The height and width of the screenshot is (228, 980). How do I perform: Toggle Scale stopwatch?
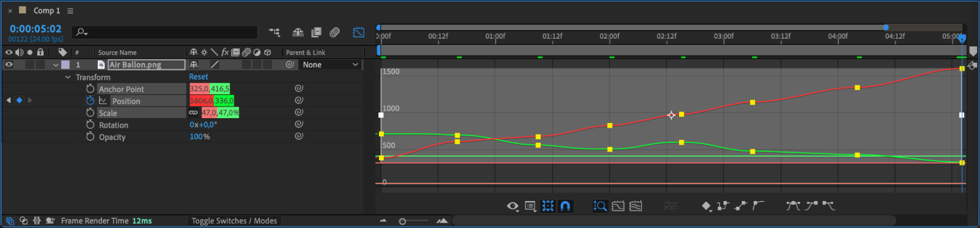click(x=90, y=112)
